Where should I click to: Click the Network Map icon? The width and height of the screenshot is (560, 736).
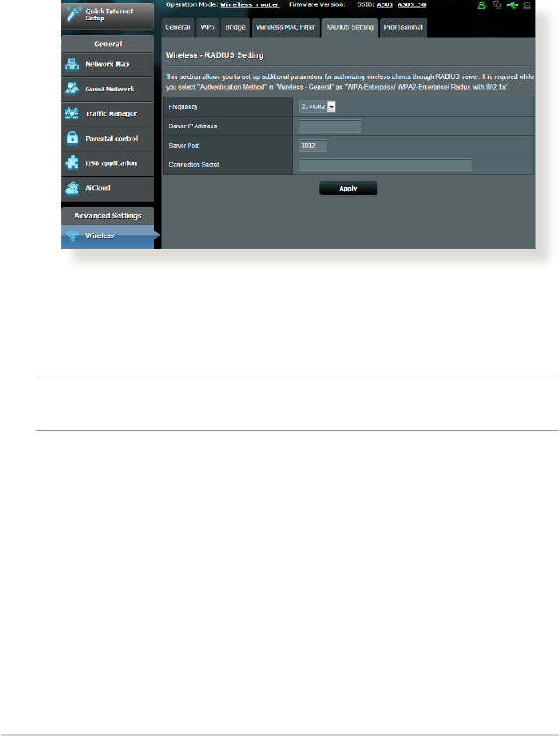72,64
